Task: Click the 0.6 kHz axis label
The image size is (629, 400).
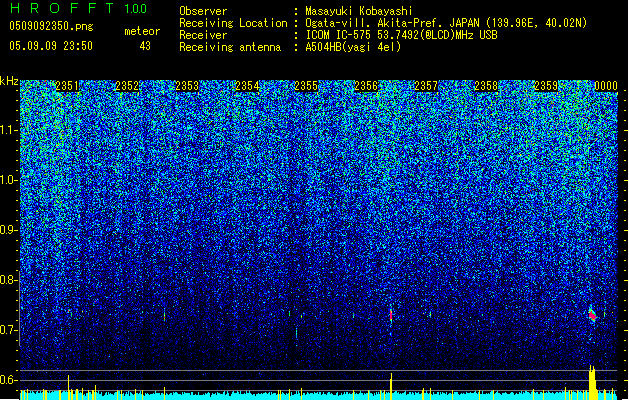Action: tap(8, 380)
